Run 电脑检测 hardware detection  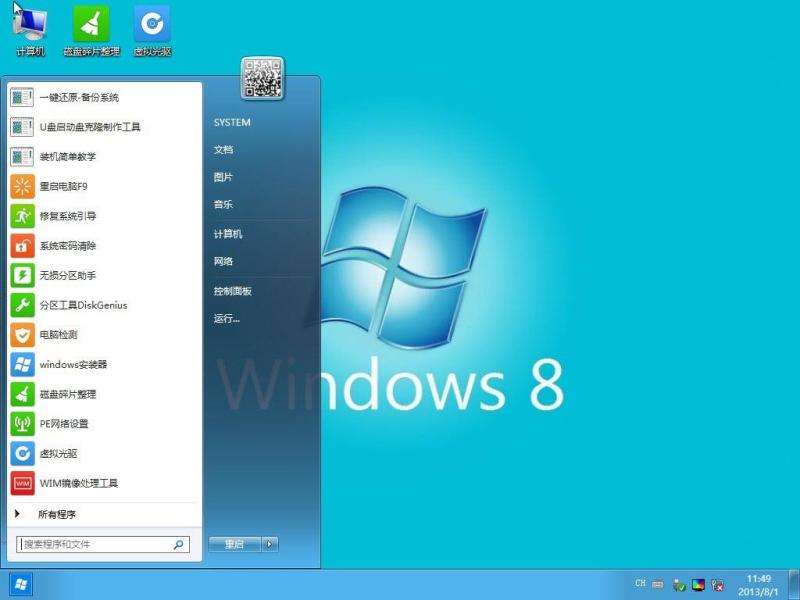(64, 335)
